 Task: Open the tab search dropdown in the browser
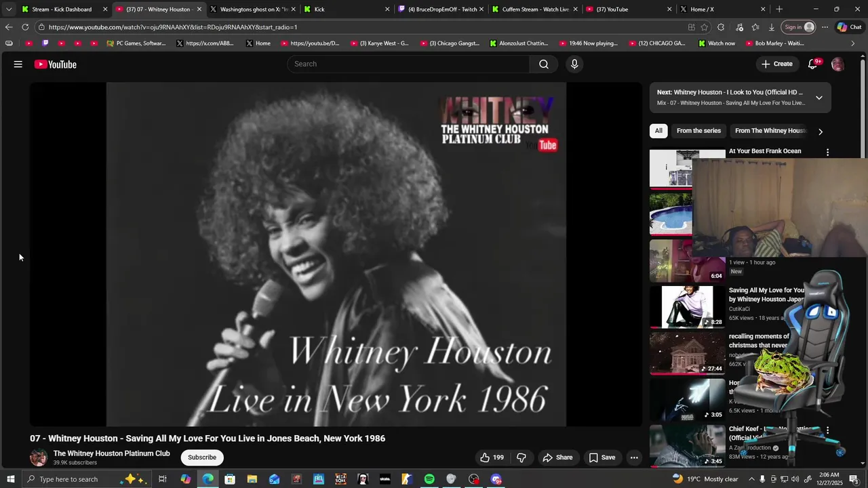pos(8,9)
